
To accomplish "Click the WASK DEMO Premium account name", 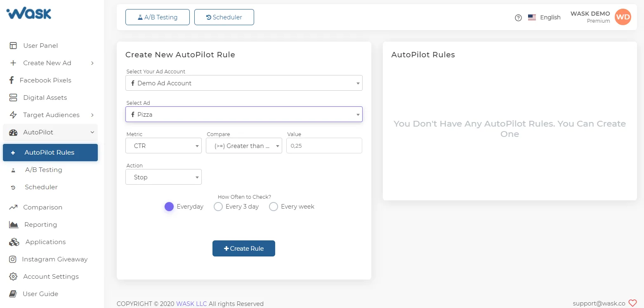I will pos(590,17).
